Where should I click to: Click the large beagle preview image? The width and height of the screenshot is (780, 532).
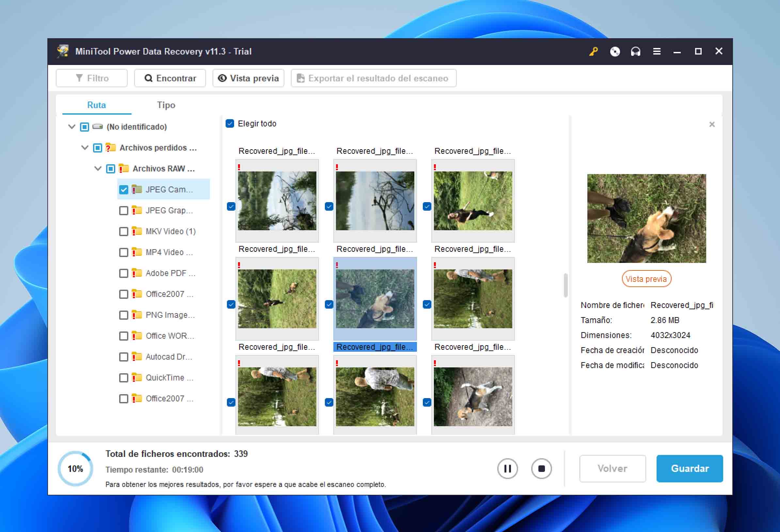pos(646,218)
